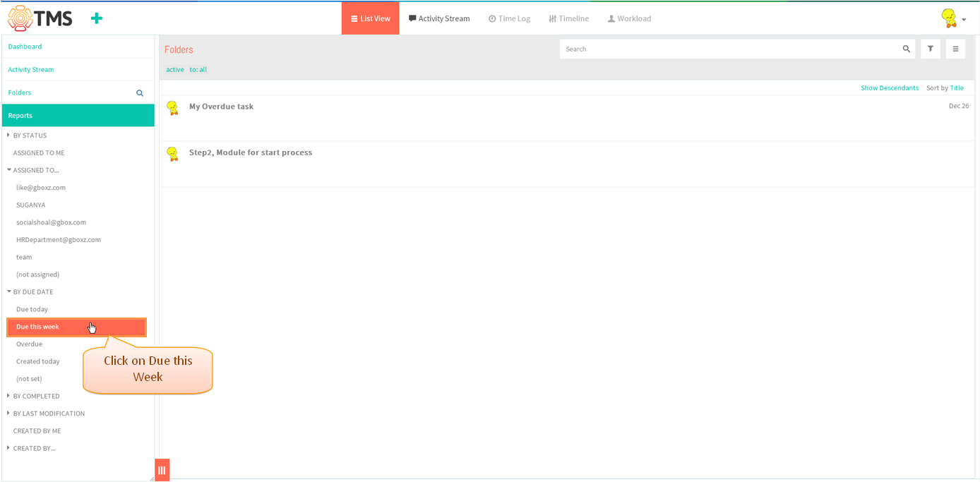This screenshot has width=980, height=482.
Task: Click avatar icon of Step2 Module task
Action: click(x=172, y=154)
